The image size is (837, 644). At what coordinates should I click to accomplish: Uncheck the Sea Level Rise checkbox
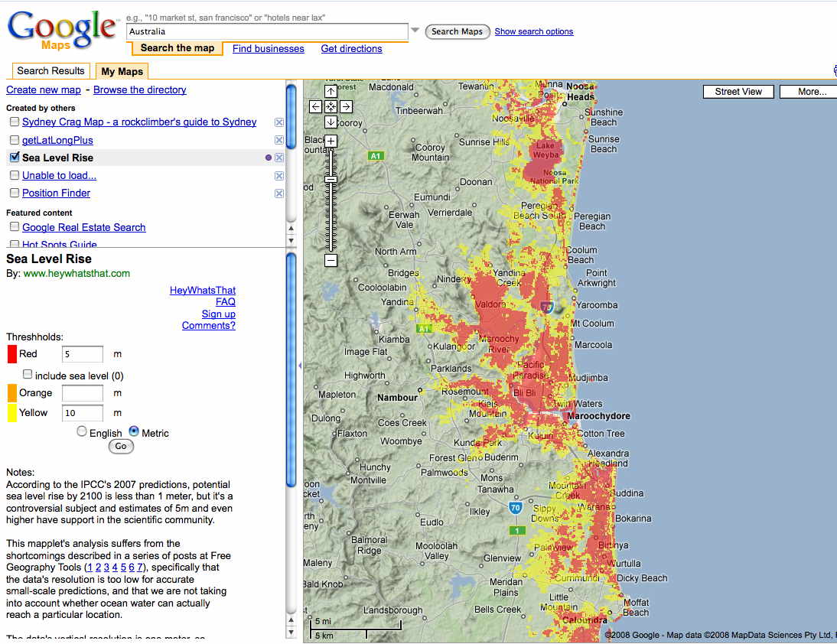[15, 158]
